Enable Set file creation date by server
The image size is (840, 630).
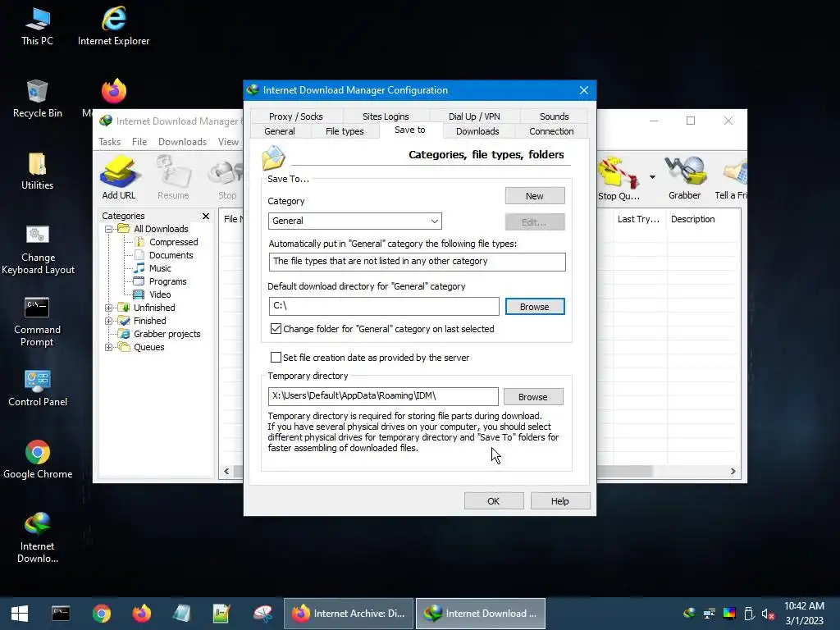[x=276, y=357]
